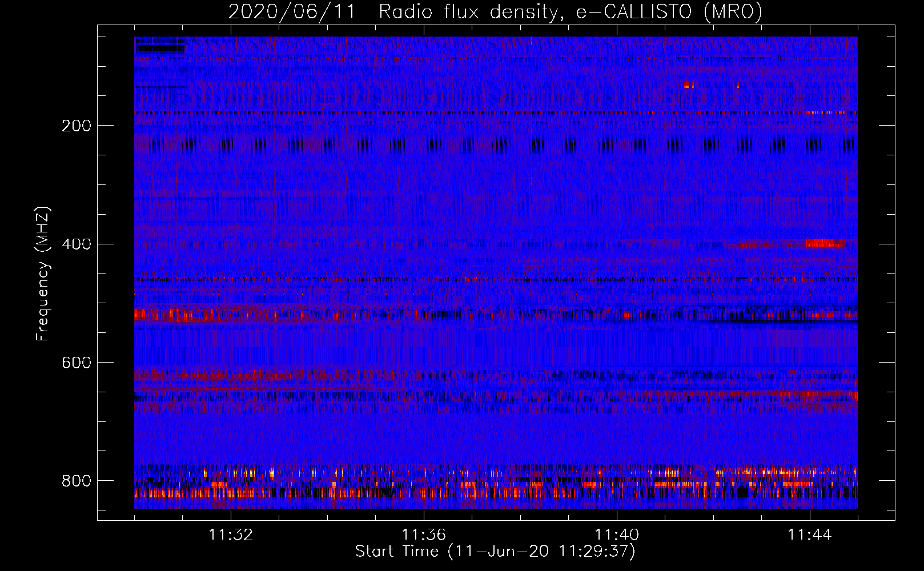Click the 800 frequency tick label
This screenshot has width=924, height=571.
(76, 481)
